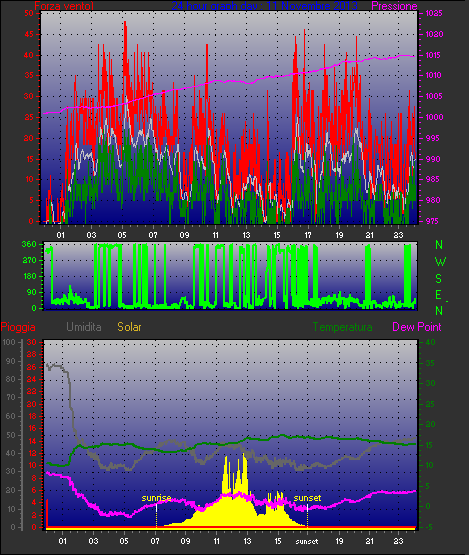
Task: Select compass letter S beside direction chart
Action: click(439, 279)
